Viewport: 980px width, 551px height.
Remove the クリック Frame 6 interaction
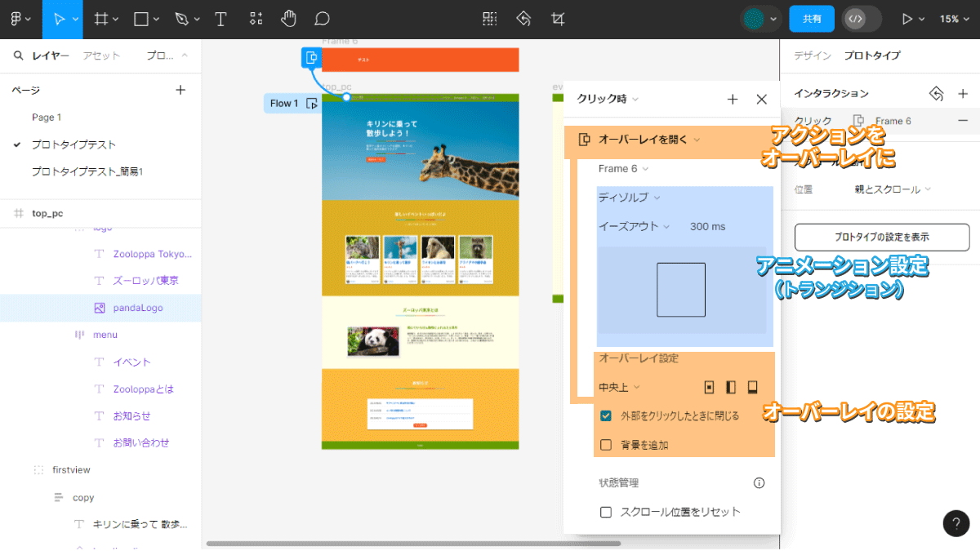tap(962, 121)
